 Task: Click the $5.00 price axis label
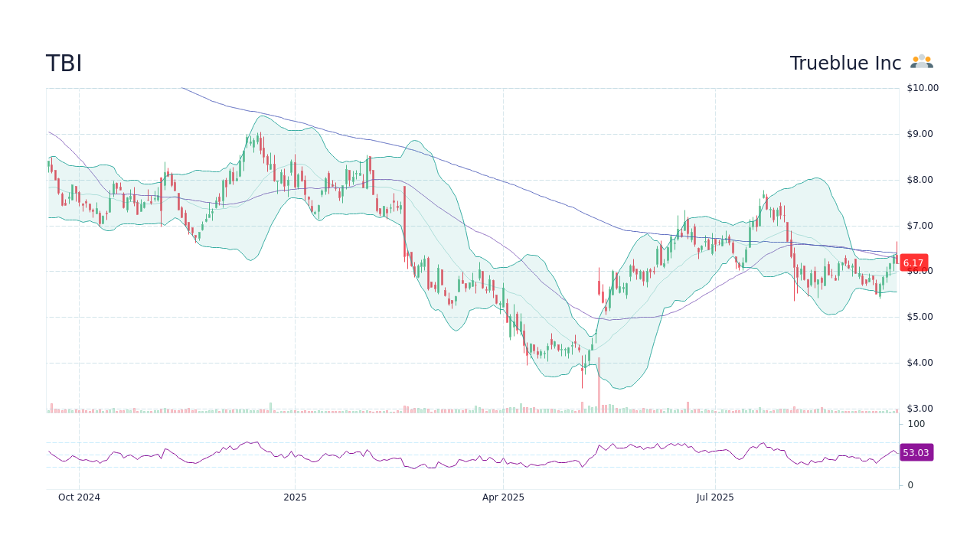coord(920,317)
